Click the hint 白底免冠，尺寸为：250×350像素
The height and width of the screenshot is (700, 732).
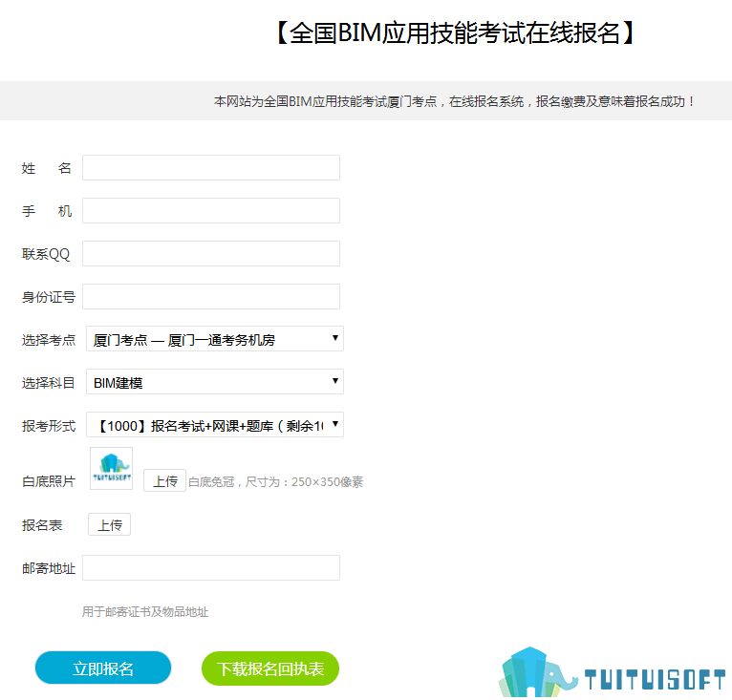276,481
